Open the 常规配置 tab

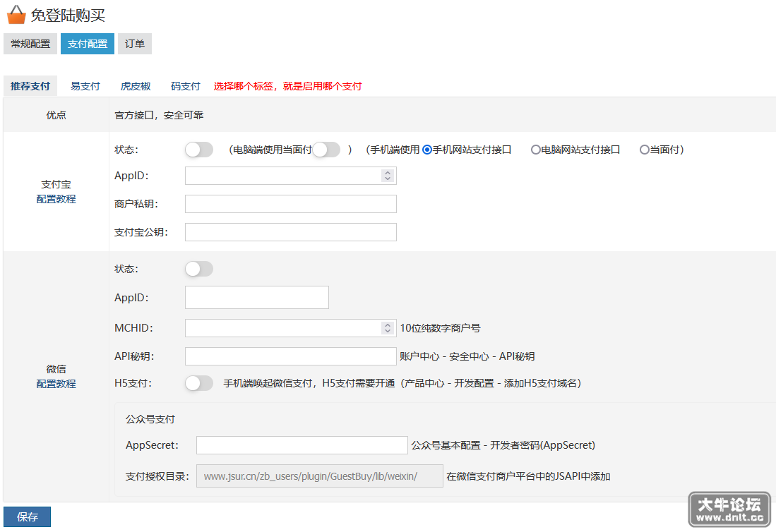(x=30, y=44)
